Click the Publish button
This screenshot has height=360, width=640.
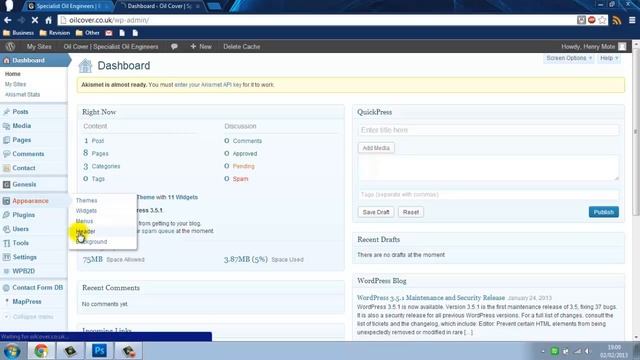click(x=604, y=212)
